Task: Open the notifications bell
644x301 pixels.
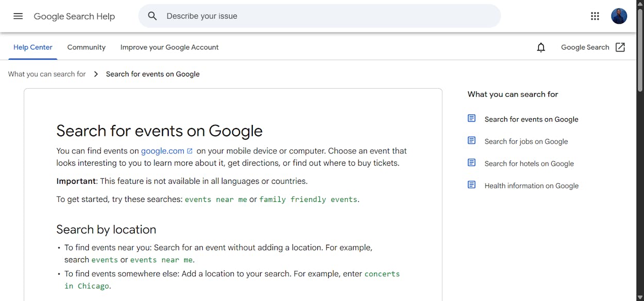Action: [541, 47]
